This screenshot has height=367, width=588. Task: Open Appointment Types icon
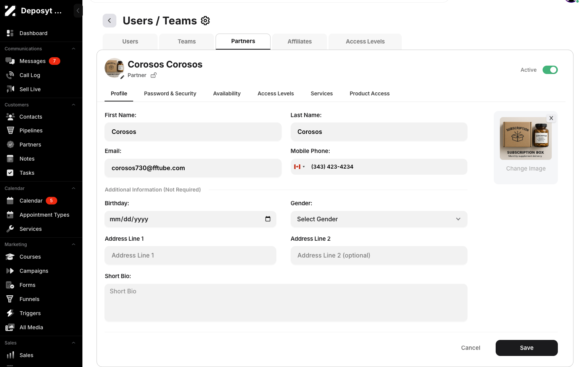[10, 215]
